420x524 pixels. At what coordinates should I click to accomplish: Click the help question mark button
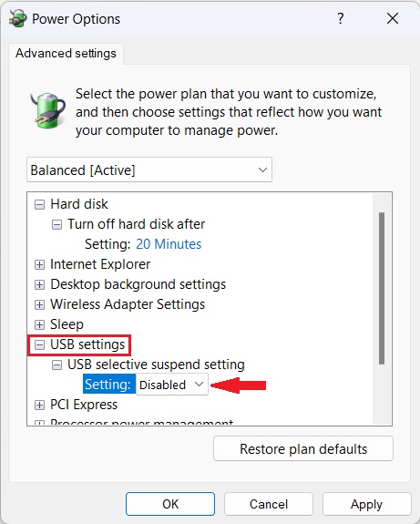pos(340,19)
